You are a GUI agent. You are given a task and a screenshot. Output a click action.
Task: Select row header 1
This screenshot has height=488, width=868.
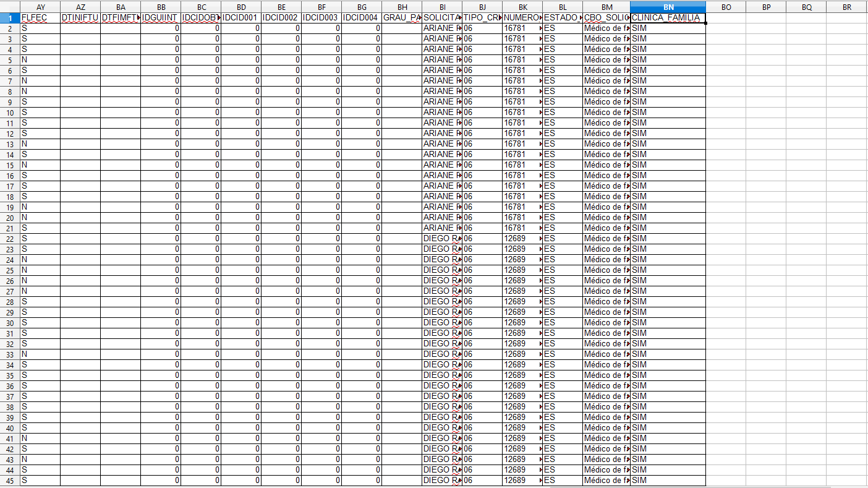(x=10, y=18)
